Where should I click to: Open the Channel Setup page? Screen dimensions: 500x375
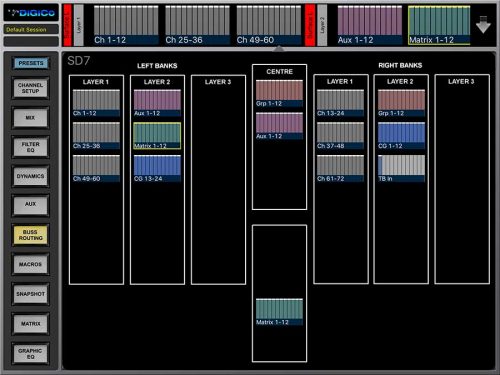pyautogui.click(x=31, y=88)
